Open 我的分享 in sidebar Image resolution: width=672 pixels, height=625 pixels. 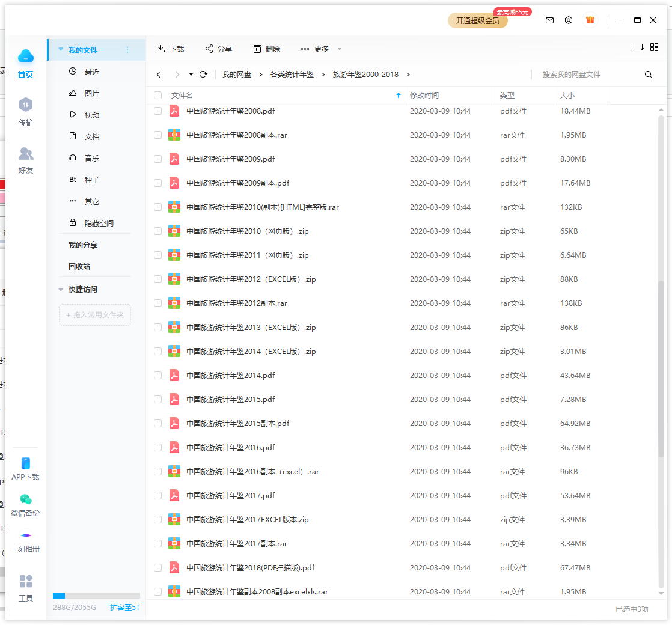pyautogui.click(x=83, y=245)
